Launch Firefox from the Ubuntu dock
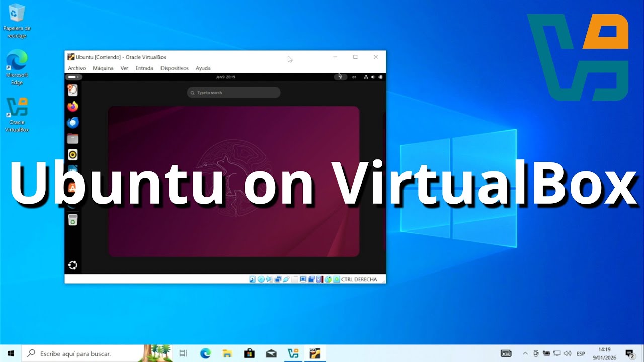This screenshot has height=362, width=644. [x=73, y=107]
